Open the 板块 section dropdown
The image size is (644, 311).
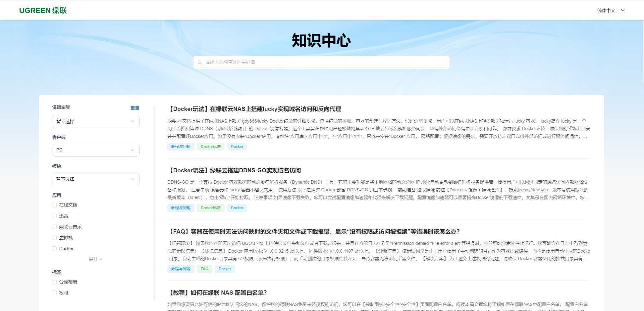pyautogui.click(x=96, y=179)
